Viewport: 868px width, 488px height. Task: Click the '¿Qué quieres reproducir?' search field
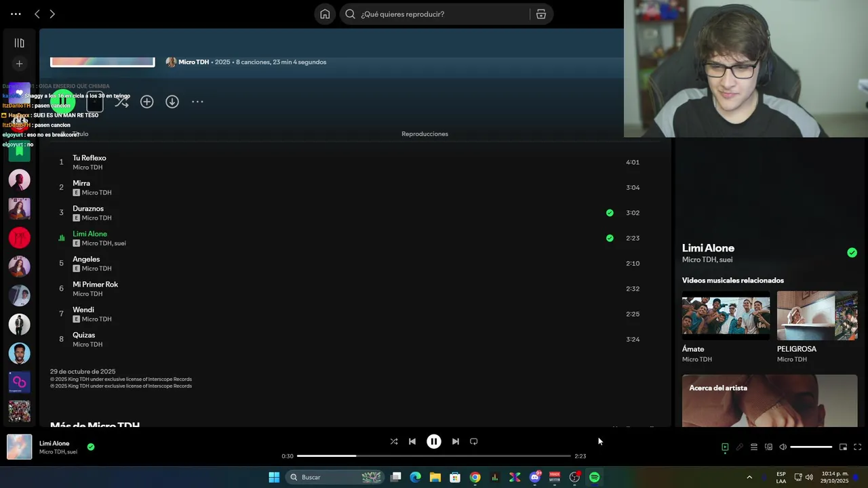(x=435, y=14)
